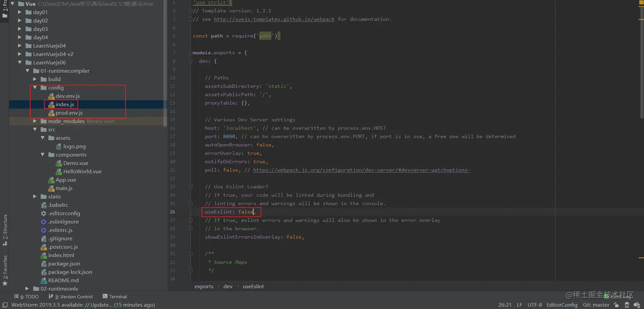Select the node_modules folder icon
The height and width of the screenshot is (309, 644).
click(x=43, y=121)
